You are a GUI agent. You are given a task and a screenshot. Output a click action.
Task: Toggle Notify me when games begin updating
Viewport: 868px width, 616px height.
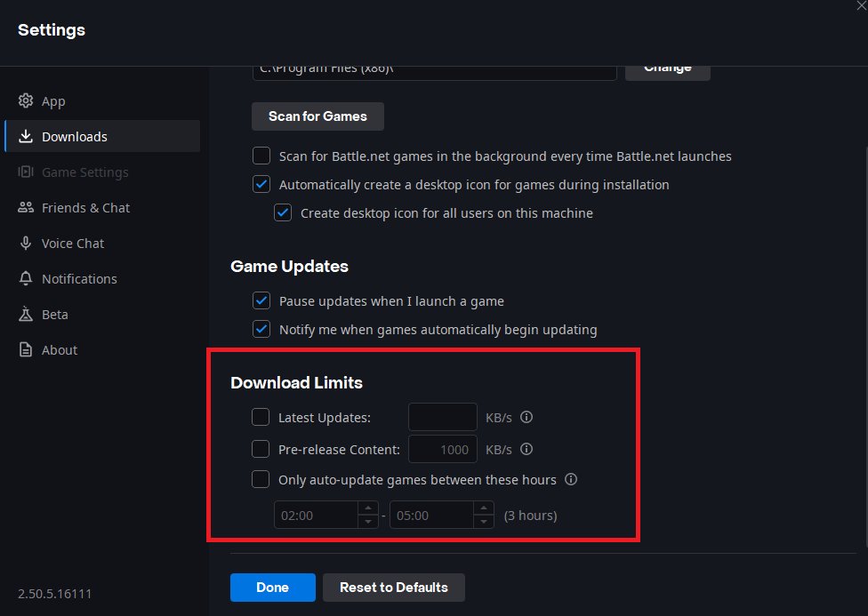point(261,329)
